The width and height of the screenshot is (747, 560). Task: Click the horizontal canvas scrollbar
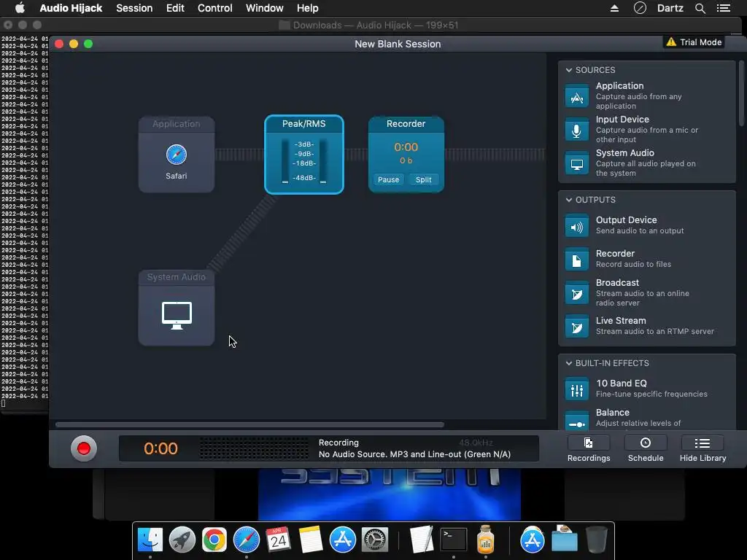(x=249, y=424)
